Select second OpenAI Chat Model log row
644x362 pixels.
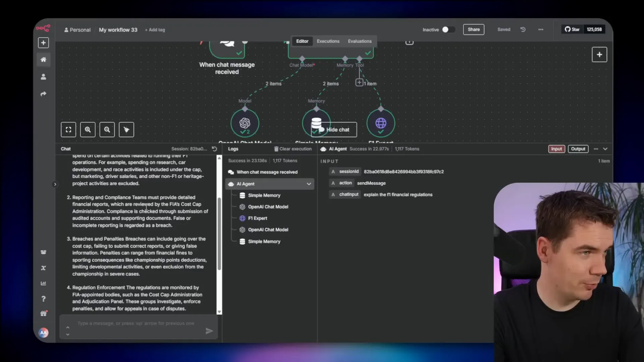(268, 230)
